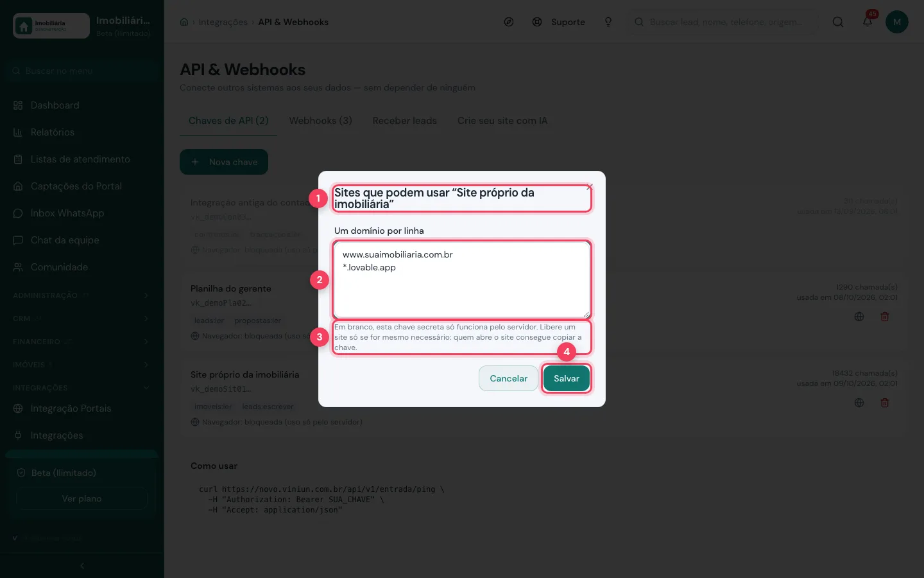
Task: Click the Nova chave button
Action: [224, 162]
